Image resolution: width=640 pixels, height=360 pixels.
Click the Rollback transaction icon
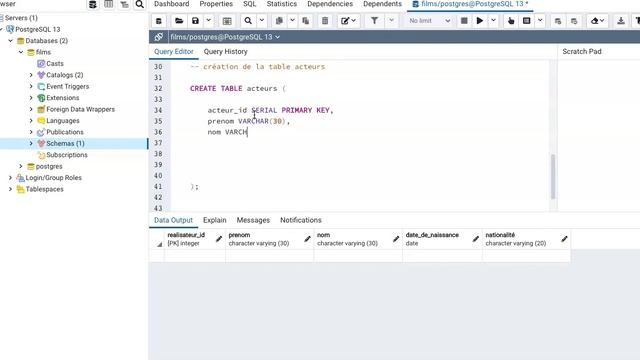(574, 21)
